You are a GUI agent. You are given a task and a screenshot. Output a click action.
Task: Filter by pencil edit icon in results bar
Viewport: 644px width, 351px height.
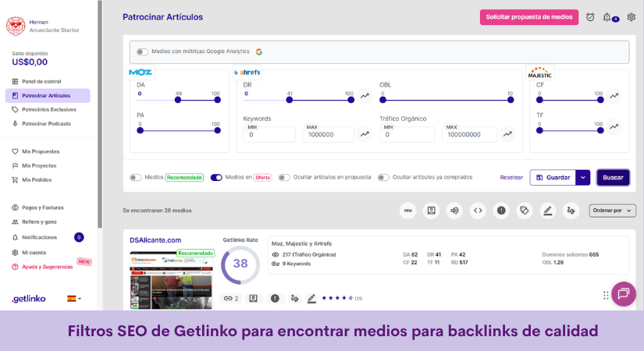click(x=547, y=211)
